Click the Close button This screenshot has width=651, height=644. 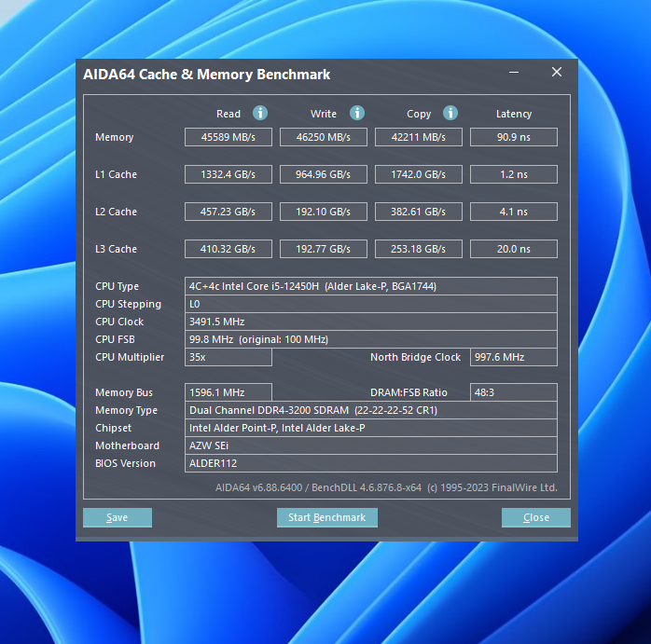(x=536, y=517)
